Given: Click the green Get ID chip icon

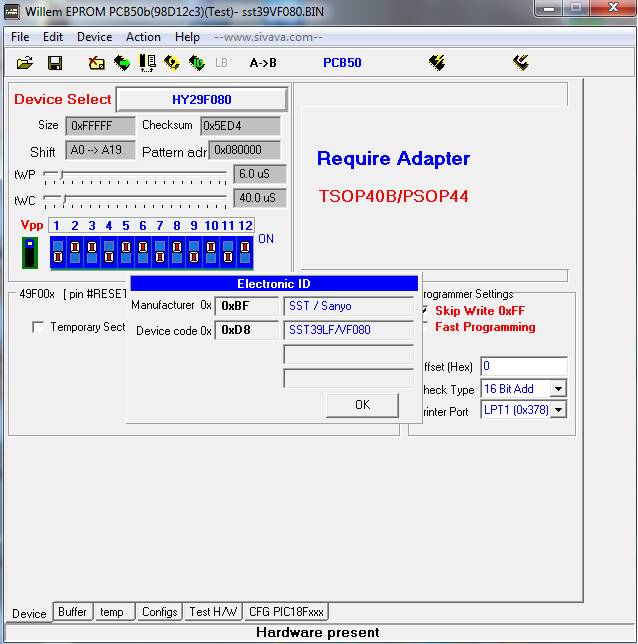Looking at the screenshot, I should point(197,63).
